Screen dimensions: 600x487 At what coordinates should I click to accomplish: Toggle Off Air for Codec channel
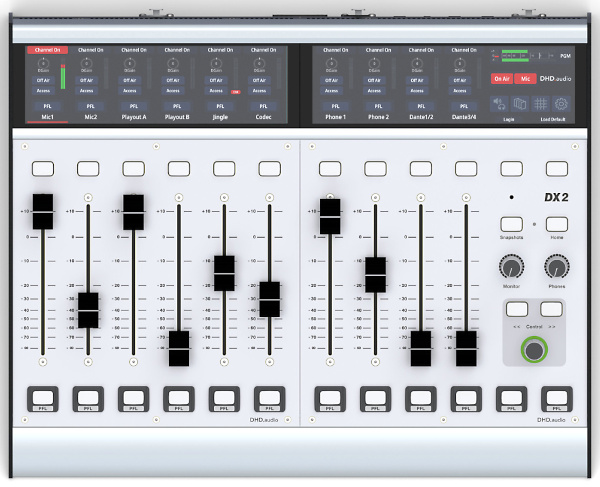pyautogui.click(x=259, y=80)
